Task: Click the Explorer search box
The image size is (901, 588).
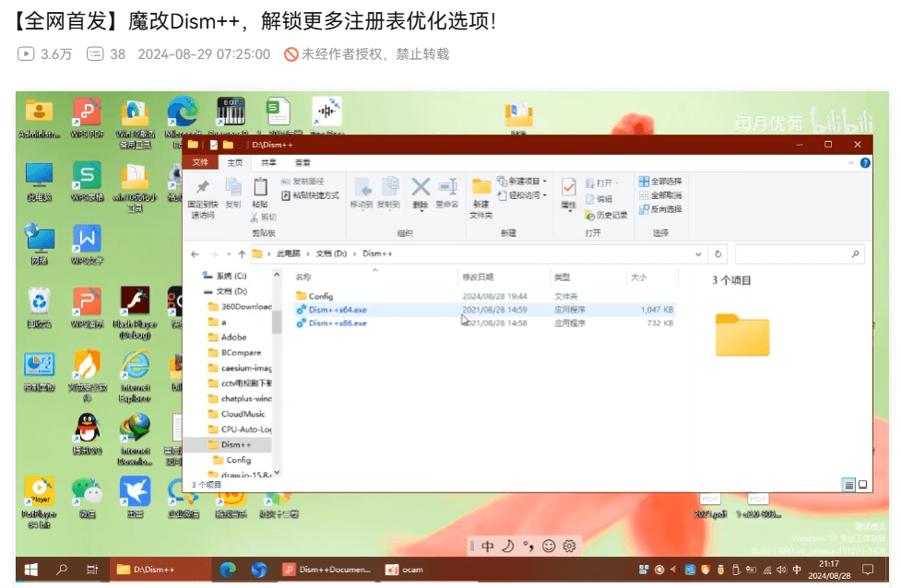Action: click(x=800, y=253)
